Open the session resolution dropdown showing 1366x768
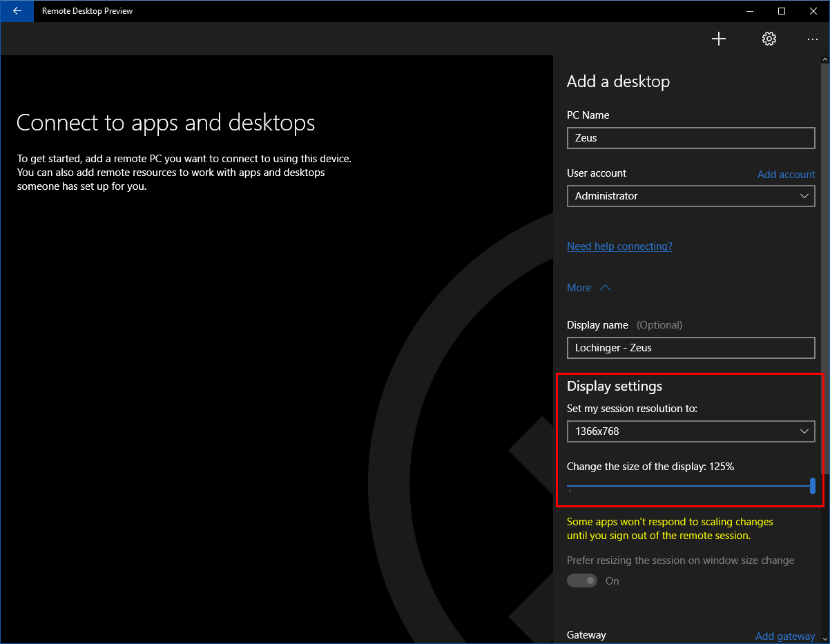 [x=691, y=431]
